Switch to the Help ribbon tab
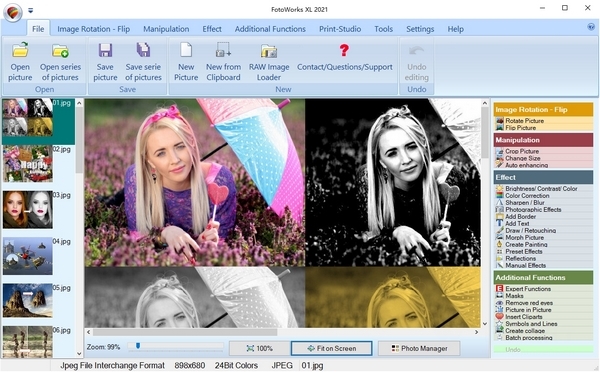This screenshot has width=600, height=372. (x=455, y=29)
